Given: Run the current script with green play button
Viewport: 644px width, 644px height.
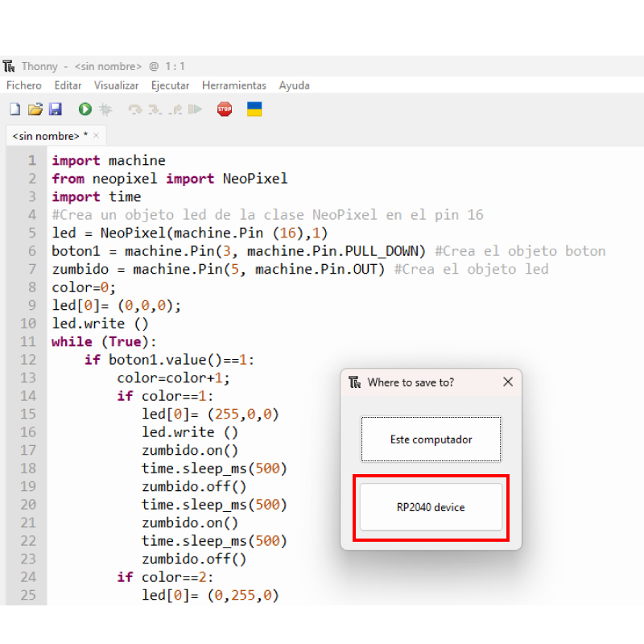Looking at the screenshot, I should point(85,109).
